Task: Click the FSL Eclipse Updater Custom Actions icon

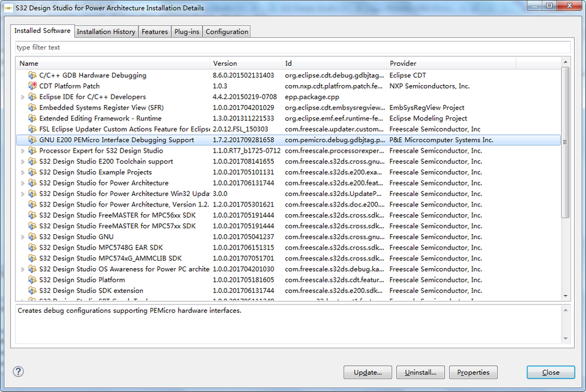Action: tap(32, 129)
